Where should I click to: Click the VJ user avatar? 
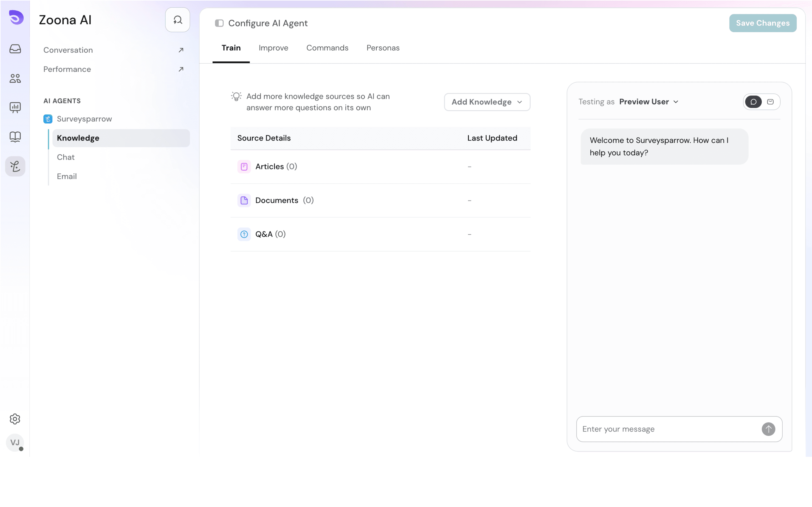pyautogui.click(x=15, y=443)
